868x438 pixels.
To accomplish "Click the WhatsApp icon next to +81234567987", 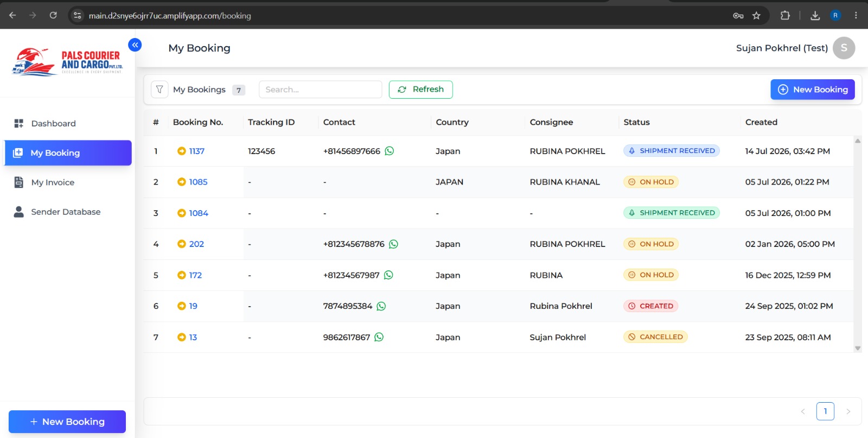I will coord(388,275).
